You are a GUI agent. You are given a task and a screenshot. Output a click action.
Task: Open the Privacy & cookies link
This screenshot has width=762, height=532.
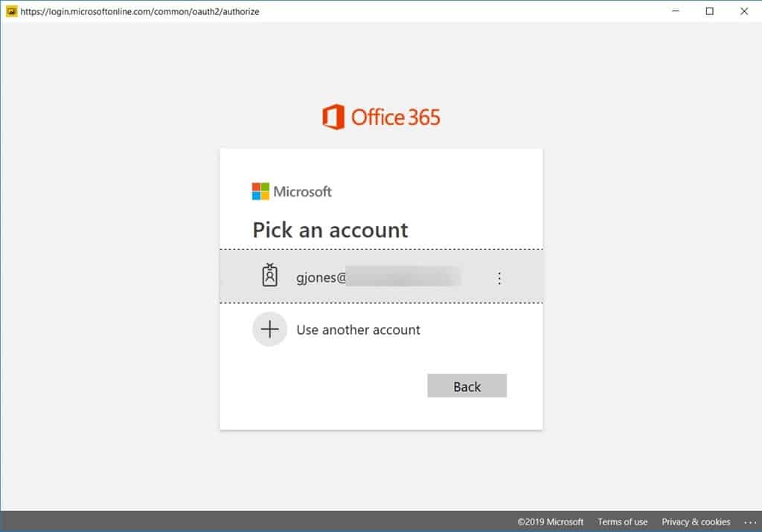point(696,522)
